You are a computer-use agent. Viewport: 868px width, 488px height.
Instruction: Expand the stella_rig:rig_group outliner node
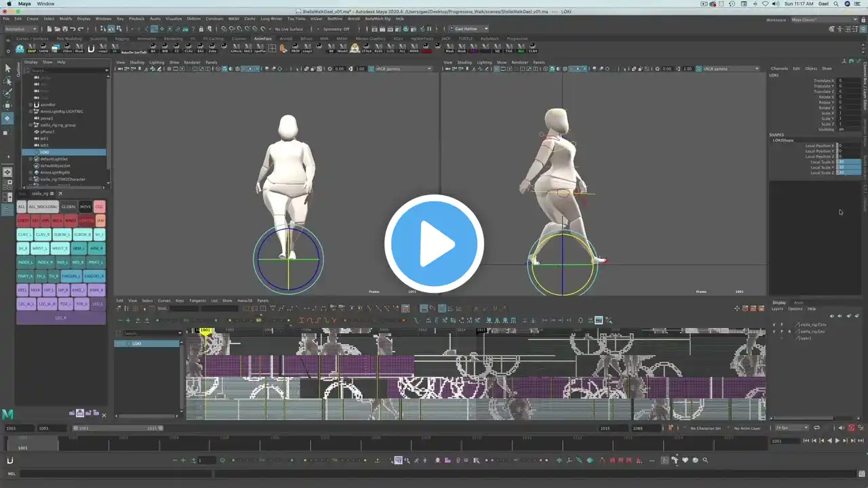[x=31, y=125]
